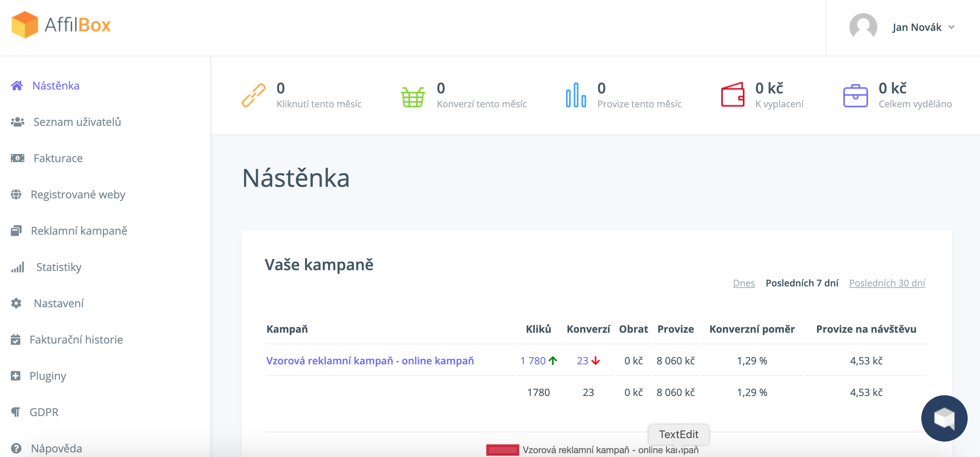This screenshot has height=457, width=980.
Task: Click the Registrované weby globe icon
Action: pyautogui.click(x=16, y=195)
